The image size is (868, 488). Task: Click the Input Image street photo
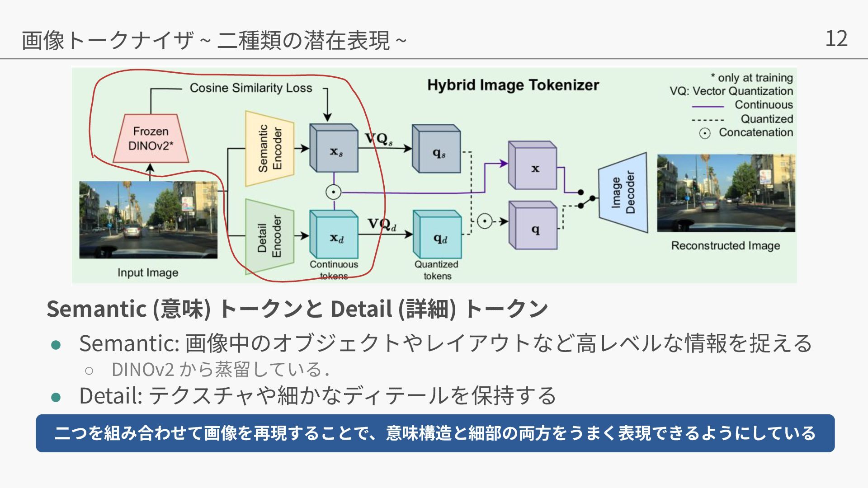click(148, 220)
